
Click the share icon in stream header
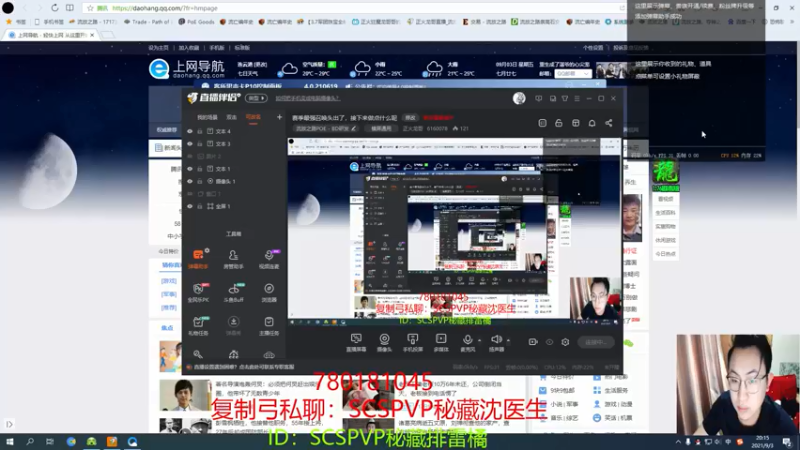pyautogui.click(x=609, y=123)
